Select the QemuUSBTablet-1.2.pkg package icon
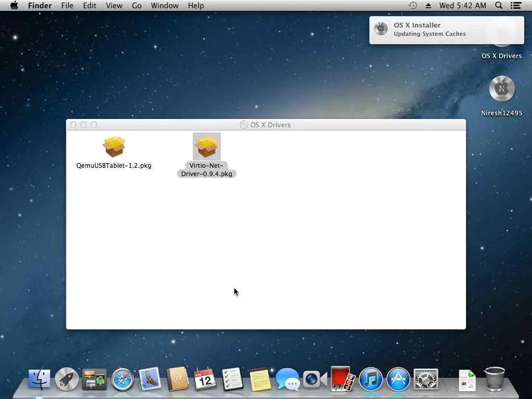The image size is (532, 399). (114, 147)
